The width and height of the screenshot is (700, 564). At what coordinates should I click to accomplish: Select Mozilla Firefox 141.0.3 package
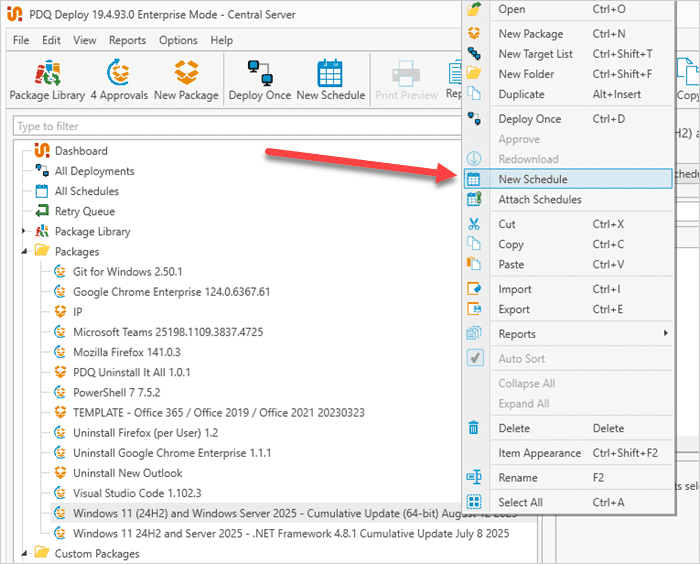[x=127, y=352]
